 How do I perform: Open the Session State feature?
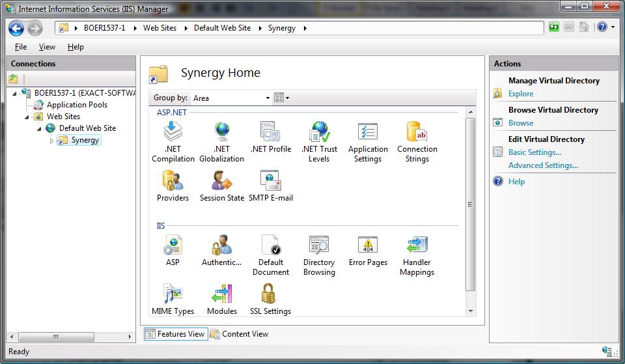[221, 186]
